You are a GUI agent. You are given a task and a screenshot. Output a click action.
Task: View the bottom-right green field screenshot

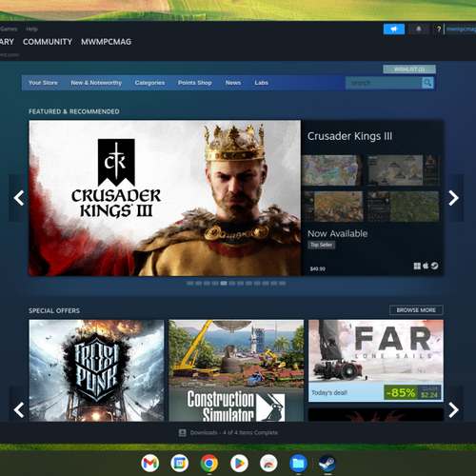[404, 207]
